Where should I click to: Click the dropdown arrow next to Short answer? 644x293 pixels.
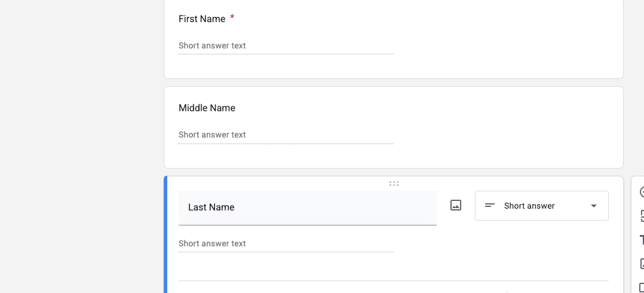593,206
